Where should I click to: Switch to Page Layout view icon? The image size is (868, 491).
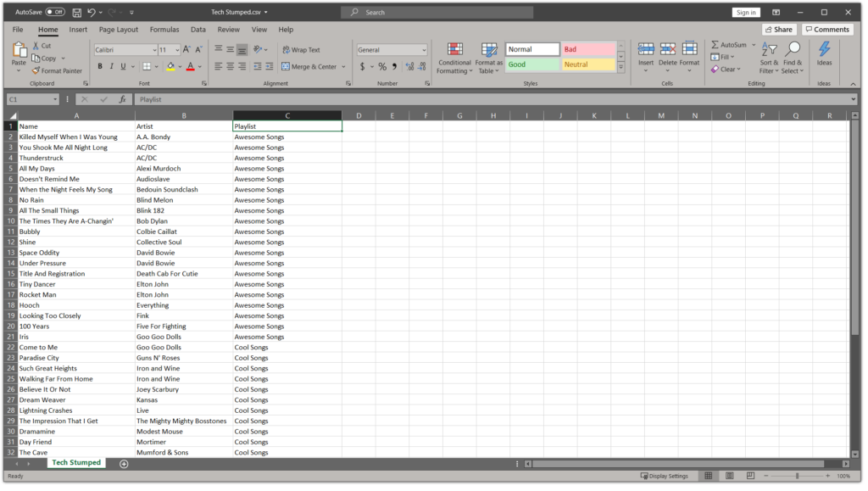click(x=730, y=476)
